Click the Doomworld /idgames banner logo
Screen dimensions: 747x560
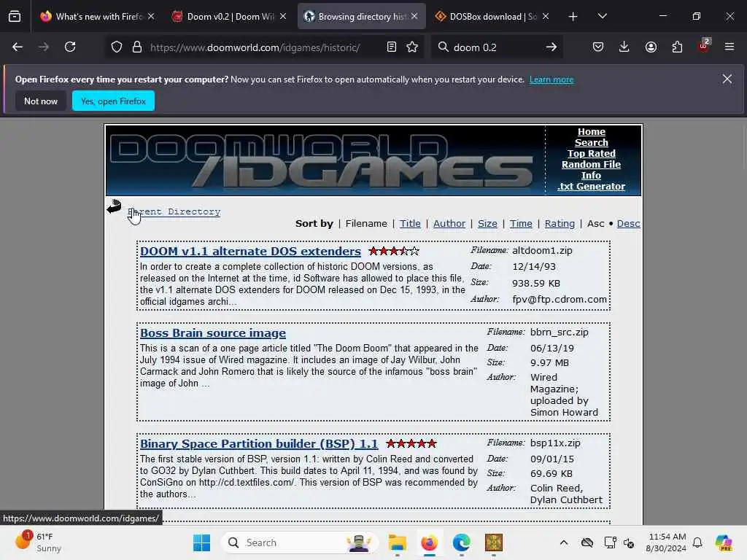pyautogui.click(x=325, y=160)
